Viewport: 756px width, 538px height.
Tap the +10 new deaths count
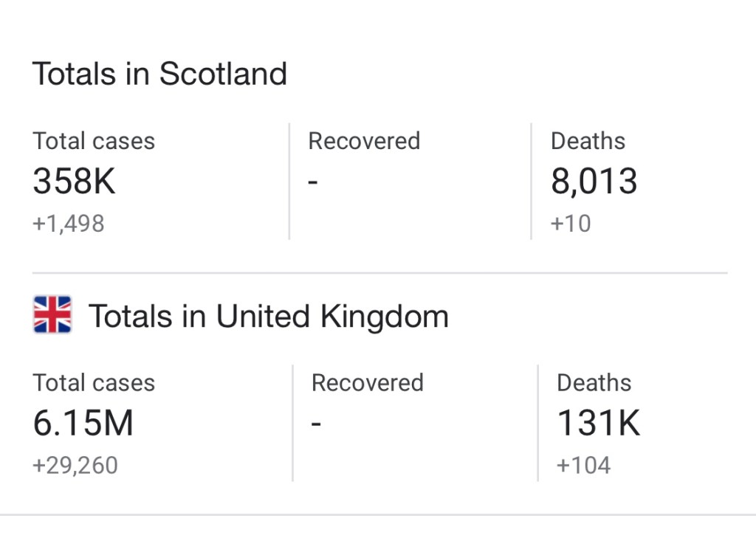coord(571,224)
